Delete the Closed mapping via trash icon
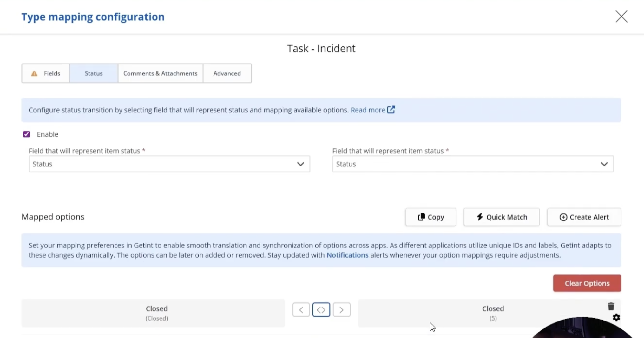This screenshot has width=644, height=338. point(611,306)
